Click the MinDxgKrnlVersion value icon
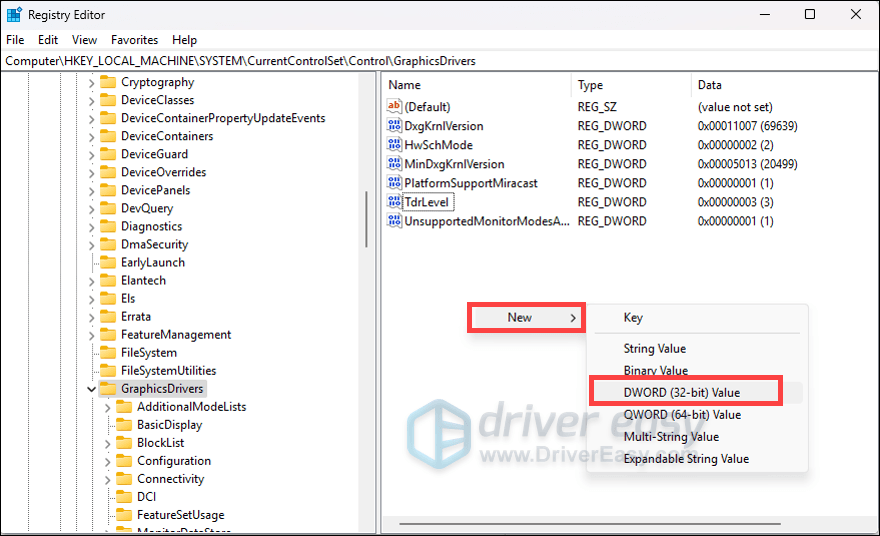 [394, 164]
